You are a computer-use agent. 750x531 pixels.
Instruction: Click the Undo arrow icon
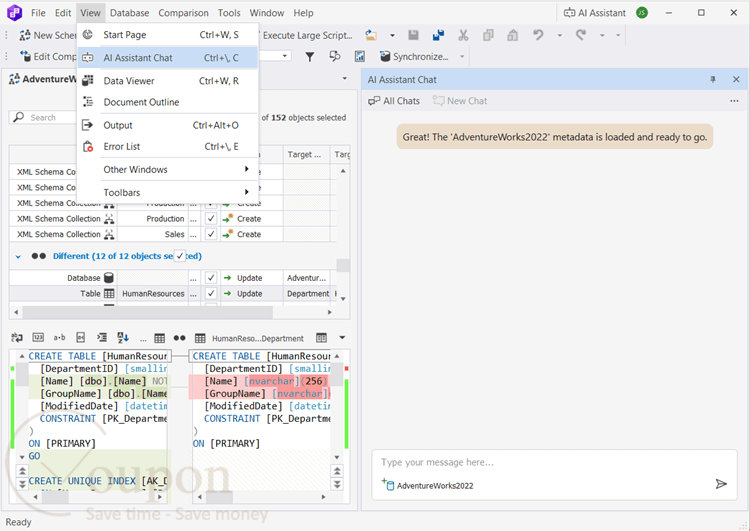(538, 35)
